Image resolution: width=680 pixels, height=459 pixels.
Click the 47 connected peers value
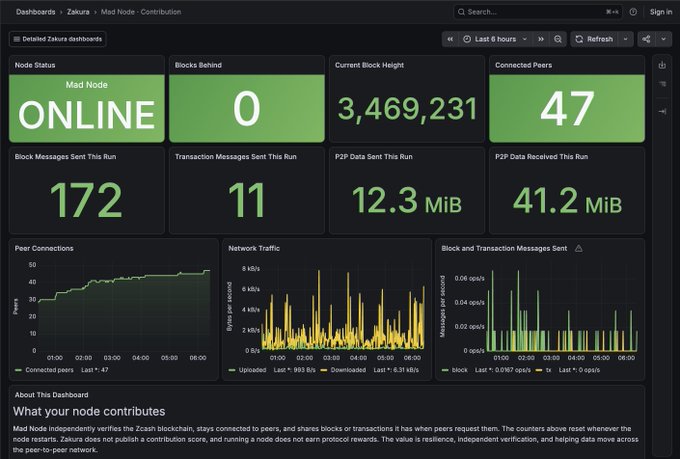pyautogui.click(x=567, y=109)
